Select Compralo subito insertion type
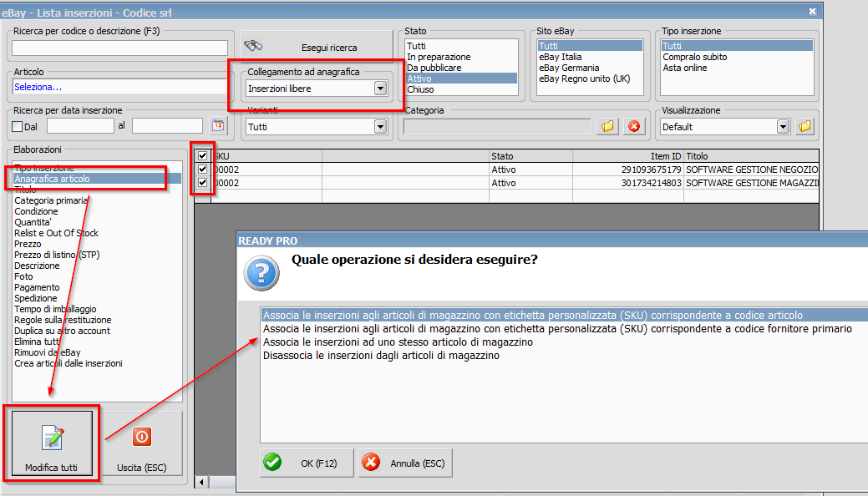 click(737, 57)
